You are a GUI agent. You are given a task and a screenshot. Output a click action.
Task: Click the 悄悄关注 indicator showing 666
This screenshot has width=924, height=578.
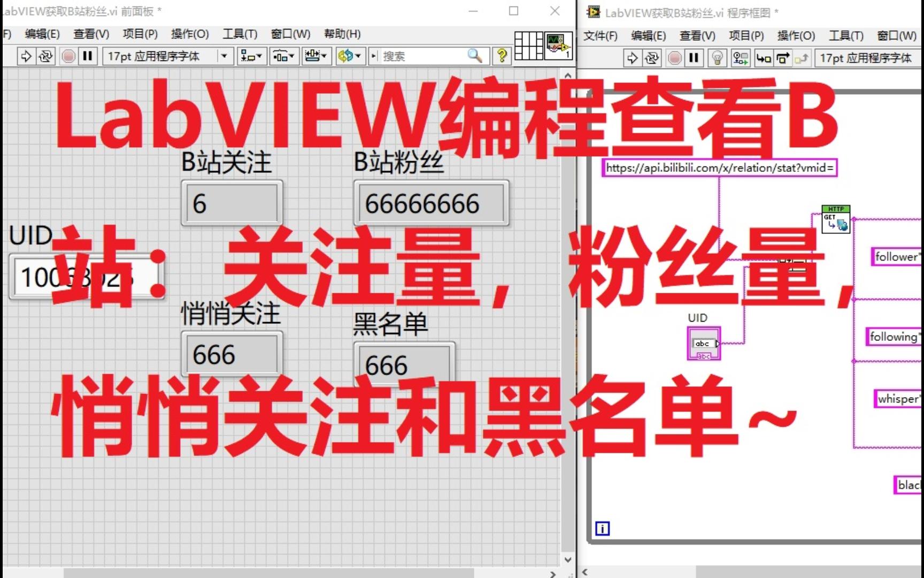232,354
